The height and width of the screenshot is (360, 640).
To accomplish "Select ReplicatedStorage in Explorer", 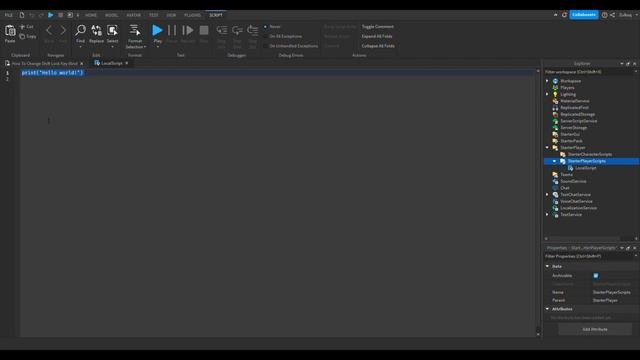I will pos(577,115).
